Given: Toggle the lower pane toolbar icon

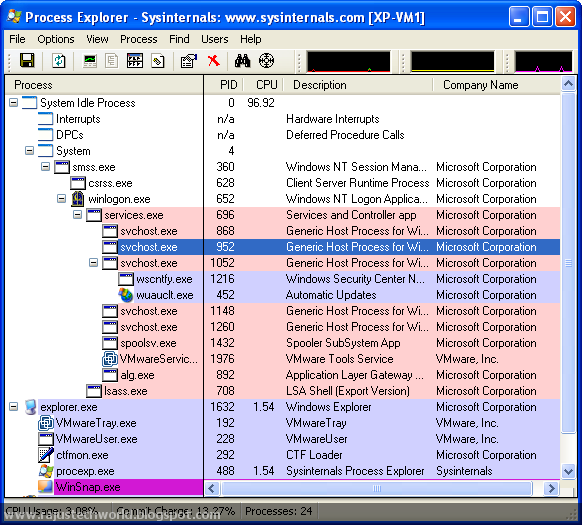Looking at the screenshot, I should click(x=135, y=61).
